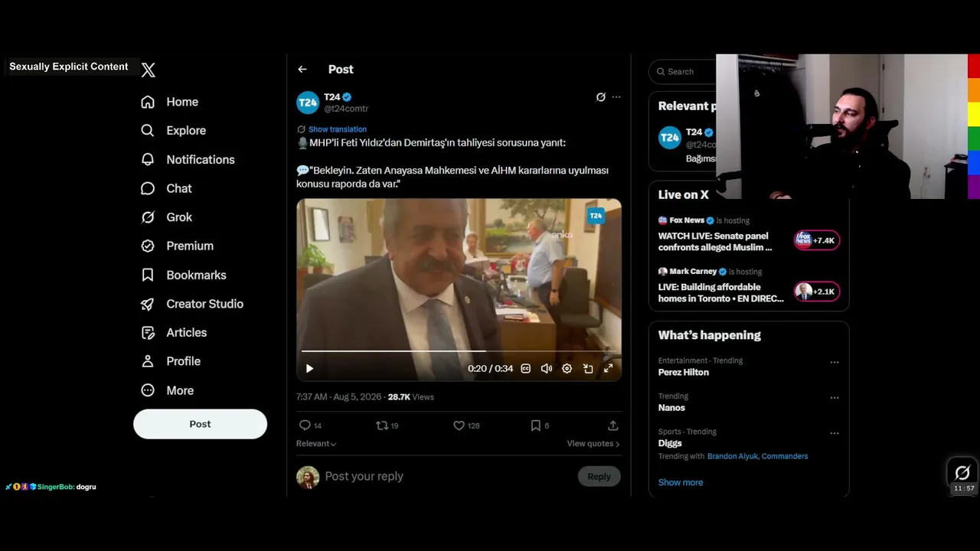The image size is (980, 551).
Task: Click the Notifications bell icon
Action: coord(148,159)
